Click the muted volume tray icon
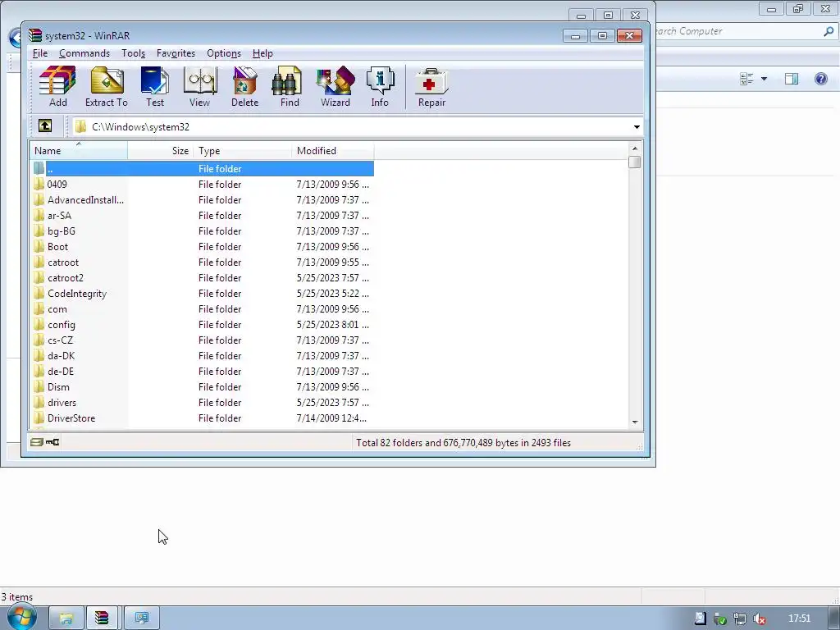The width and height of the screenshot is (840, 630). [x=759, y=619]
